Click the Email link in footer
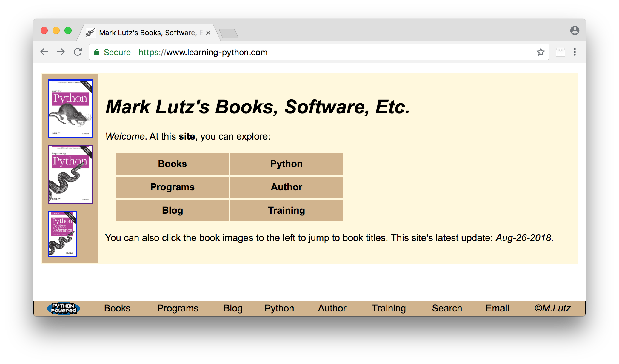 [x=497, y=308]
